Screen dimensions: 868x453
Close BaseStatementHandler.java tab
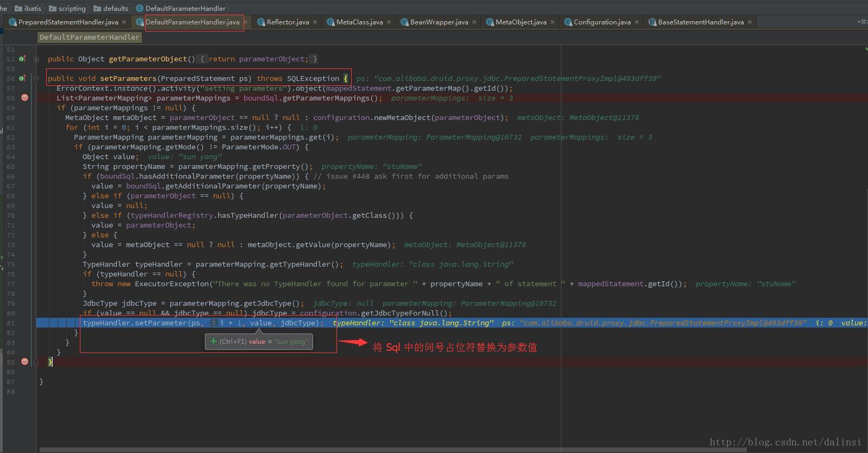coord(750,22)
